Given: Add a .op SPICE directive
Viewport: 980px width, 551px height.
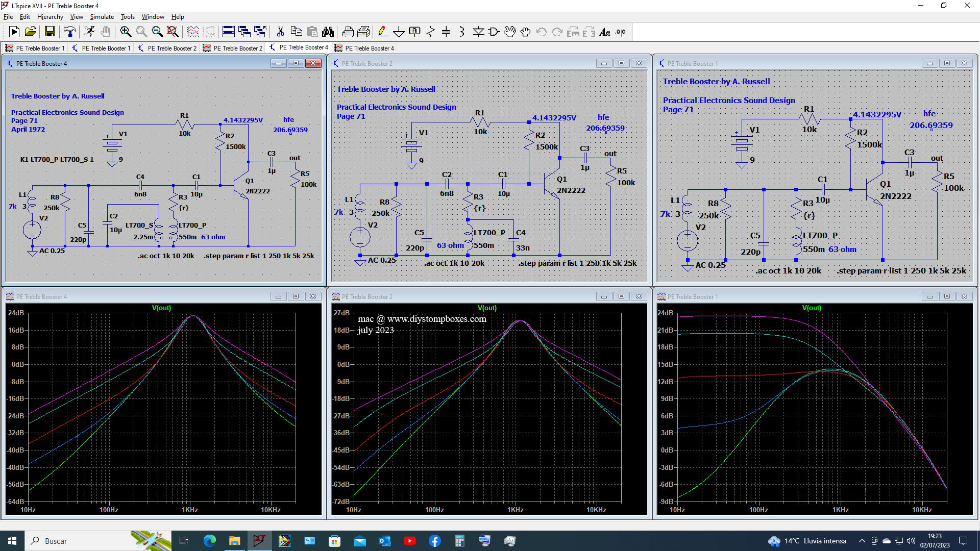Looking at the screenshot, I should click(x=620, y=32).
